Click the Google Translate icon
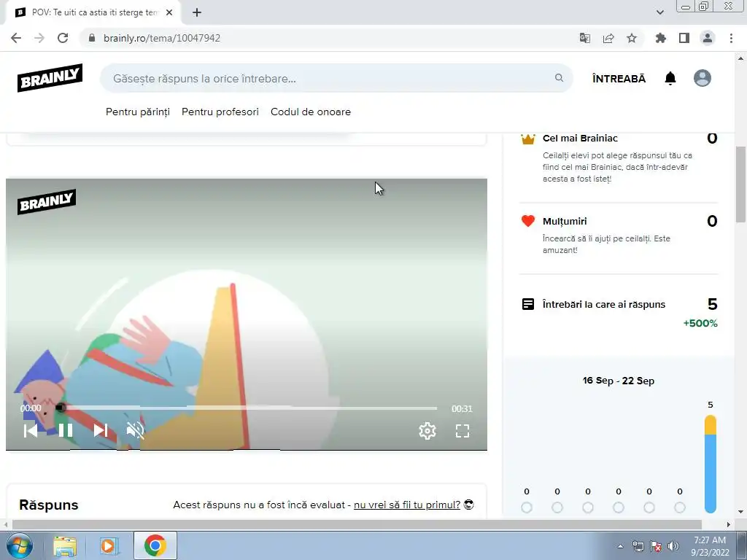This screenshot has width=747, height=560. tap(584, 38)
